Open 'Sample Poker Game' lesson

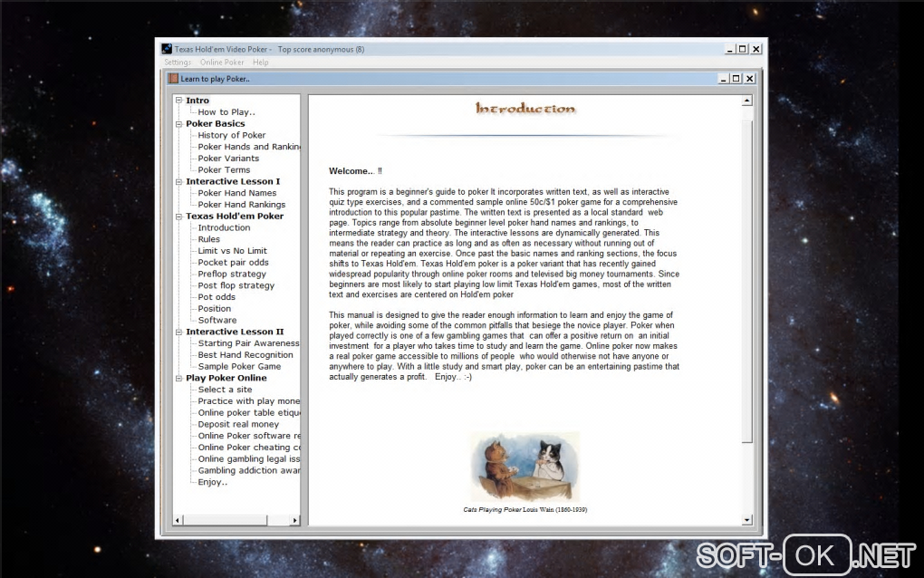click(239, 366)
